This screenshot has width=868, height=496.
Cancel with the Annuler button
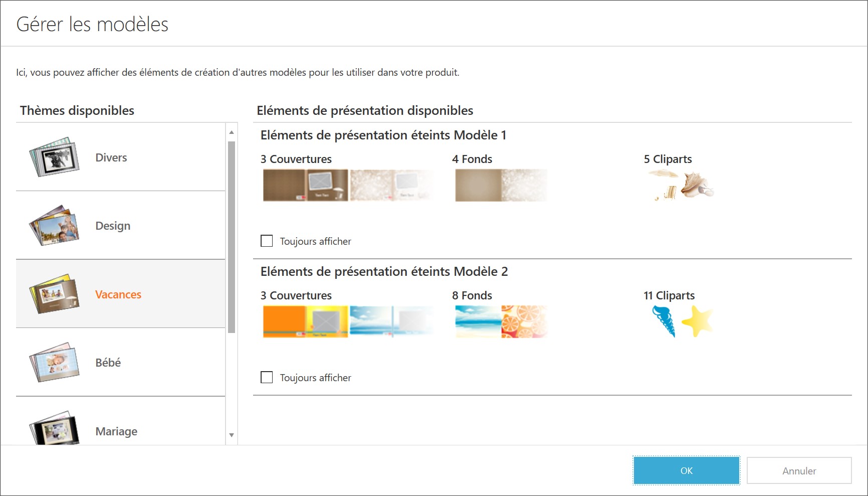tap(799, 470)
